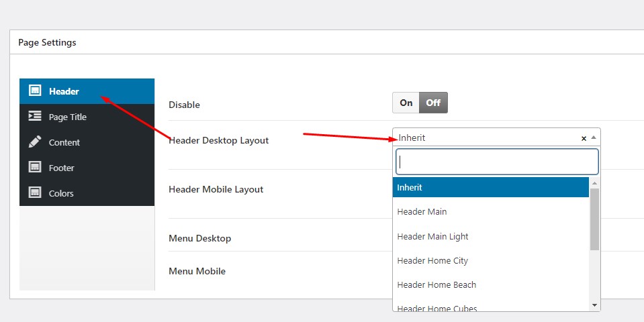Pick Header Main Light layout option

coord(490,236)
